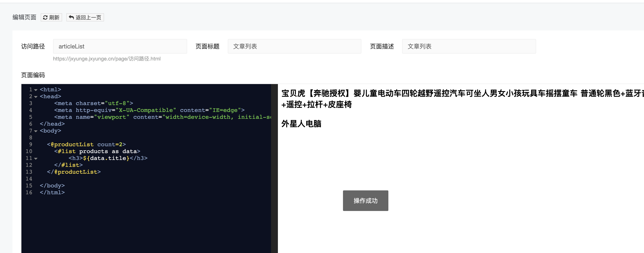Place cursor on line 9 @productList count=2
The image size is (644, 253).
(86, 144)
